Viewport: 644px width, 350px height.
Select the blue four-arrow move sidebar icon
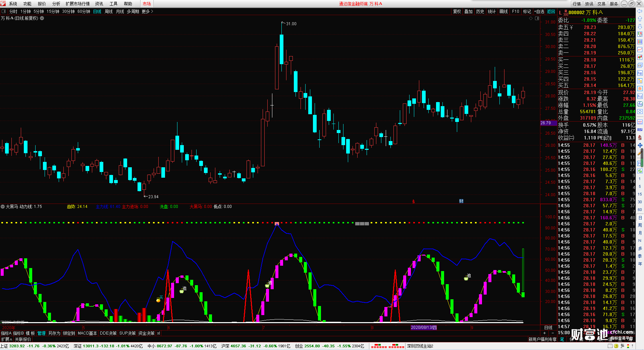tap(640, 145)
